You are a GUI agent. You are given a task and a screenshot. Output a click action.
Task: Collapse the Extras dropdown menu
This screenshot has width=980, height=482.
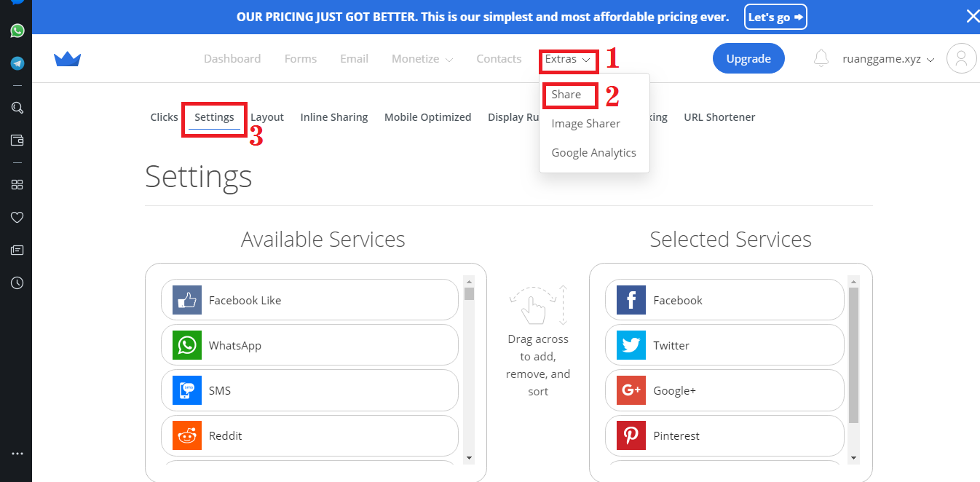[x=568, y=59]
